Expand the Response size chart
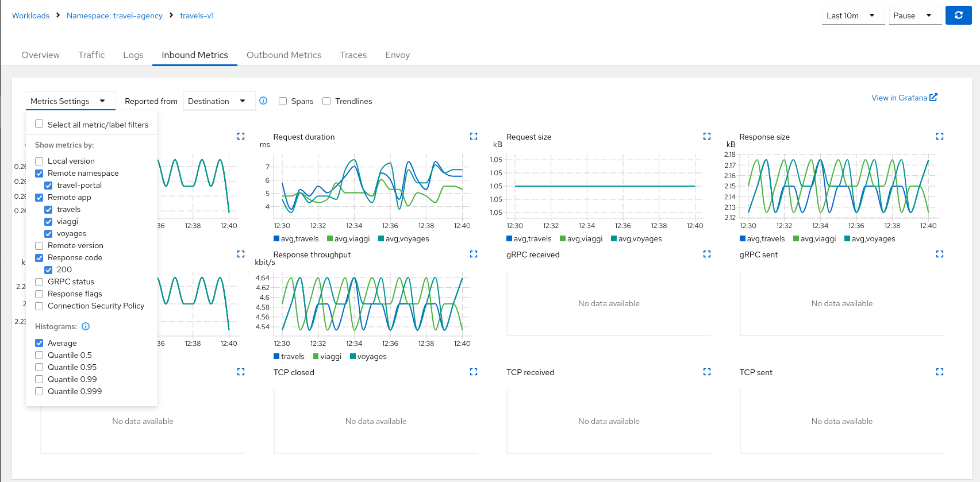Image resolution: width=980 pixels, height=482 pixels. coord(939,136)
